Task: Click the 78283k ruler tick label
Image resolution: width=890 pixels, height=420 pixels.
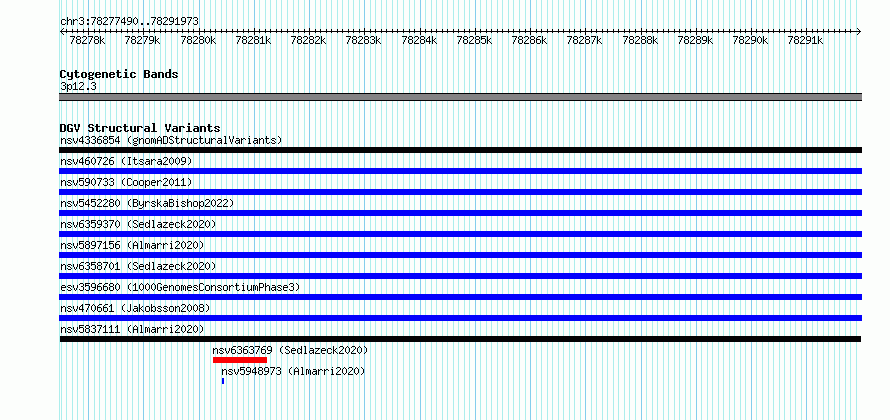Action: coord(364,40)
